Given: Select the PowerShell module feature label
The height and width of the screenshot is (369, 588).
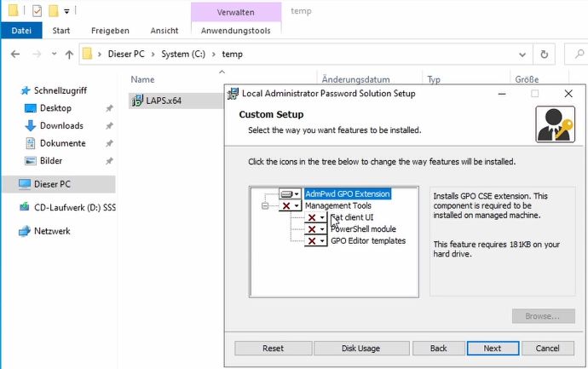Looking at the screenshot, I should 363,229.
